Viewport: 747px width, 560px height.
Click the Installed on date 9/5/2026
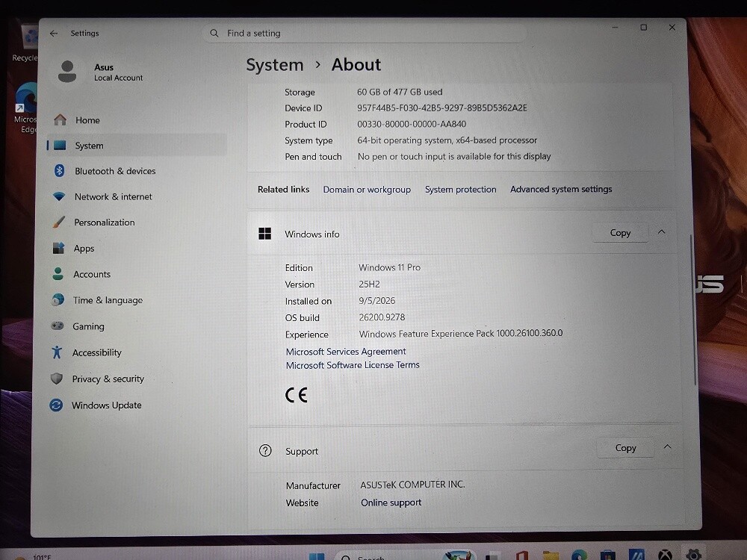[376, 301]
